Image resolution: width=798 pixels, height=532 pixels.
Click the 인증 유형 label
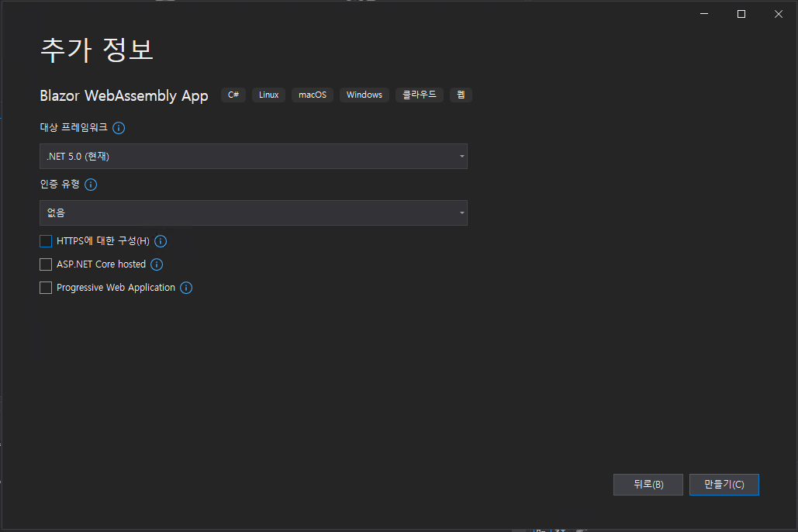60,184
